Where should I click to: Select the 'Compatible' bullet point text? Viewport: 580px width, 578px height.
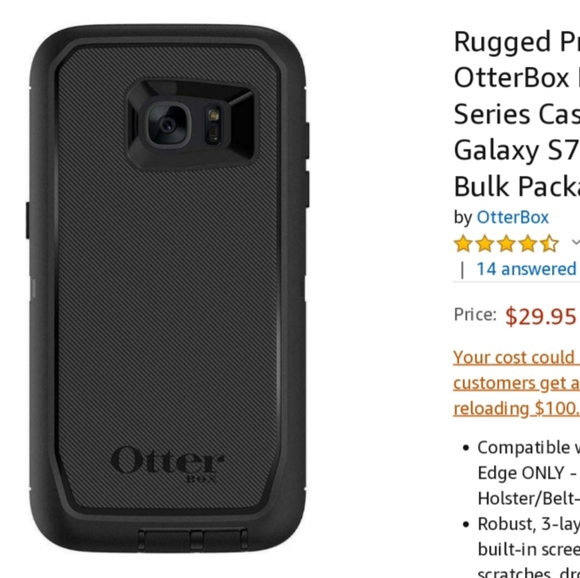[529, 473]
